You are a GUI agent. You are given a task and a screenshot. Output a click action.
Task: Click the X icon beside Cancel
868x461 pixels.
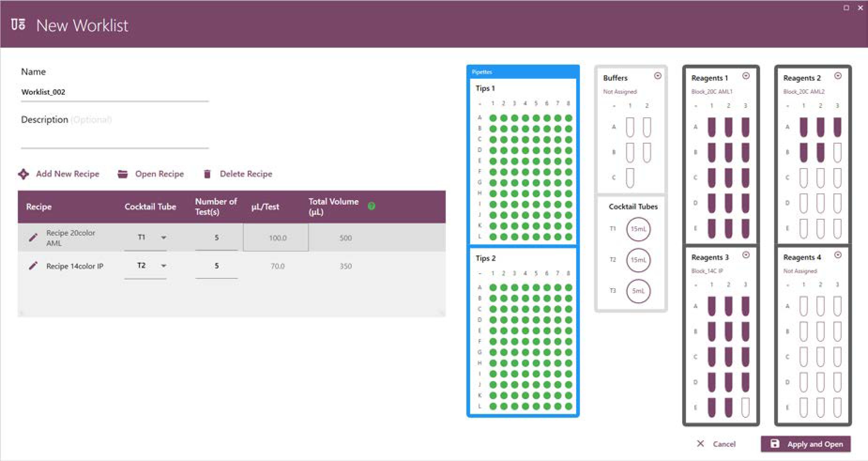700,444
